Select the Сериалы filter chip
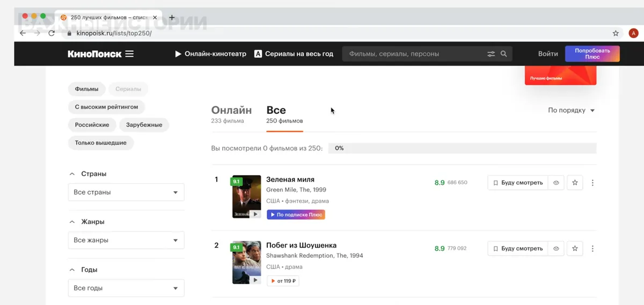 (x=128, y=89)
